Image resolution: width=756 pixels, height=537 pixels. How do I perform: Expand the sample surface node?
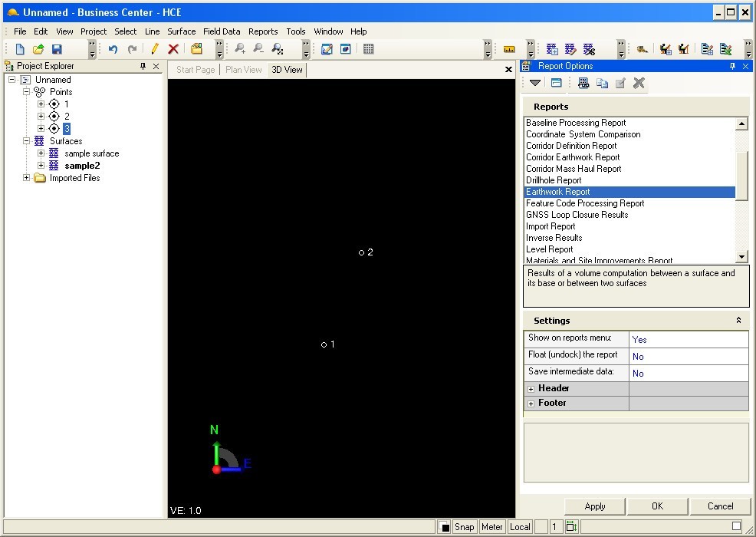[x=41, y=153]
